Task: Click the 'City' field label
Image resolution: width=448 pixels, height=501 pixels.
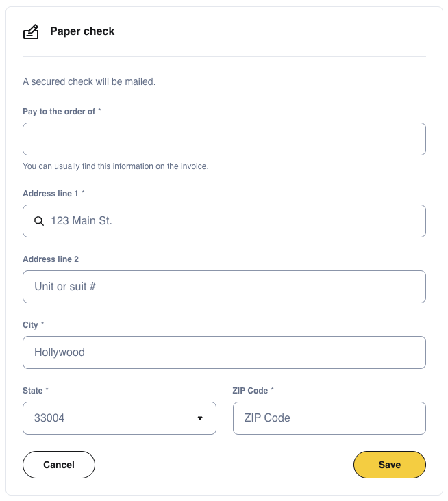Action: coord(31,324)
